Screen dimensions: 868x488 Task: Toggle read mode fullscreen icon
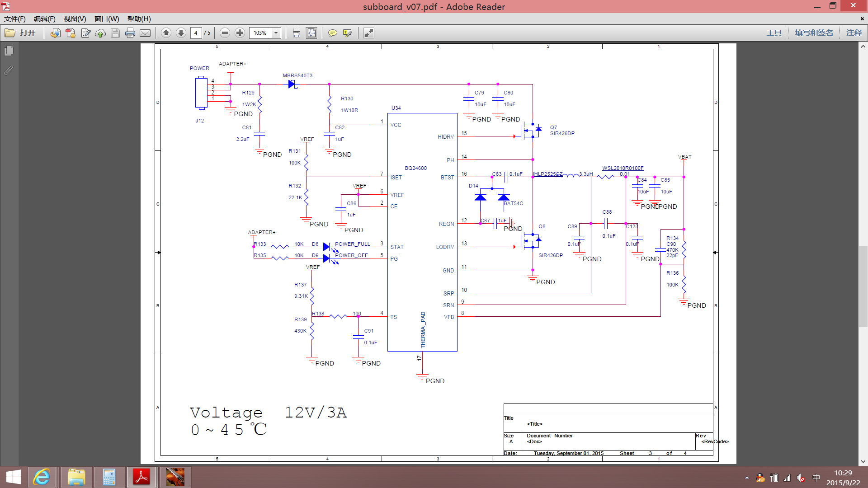point(369,33)
